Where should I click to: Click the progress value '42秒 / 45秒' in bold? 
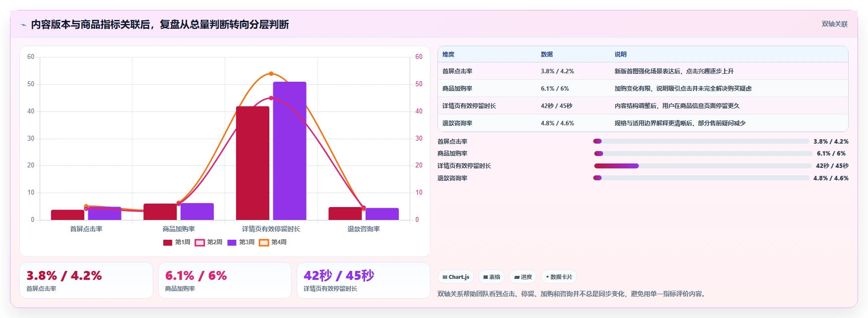tap(832, 166)
